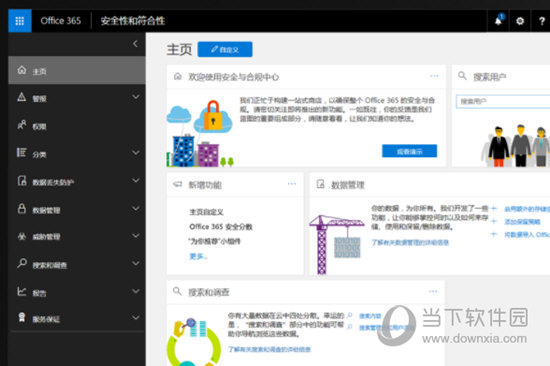Click the 安全性和符合性 header title
This screenshot has width=550, height=366.
coord(133,21)
